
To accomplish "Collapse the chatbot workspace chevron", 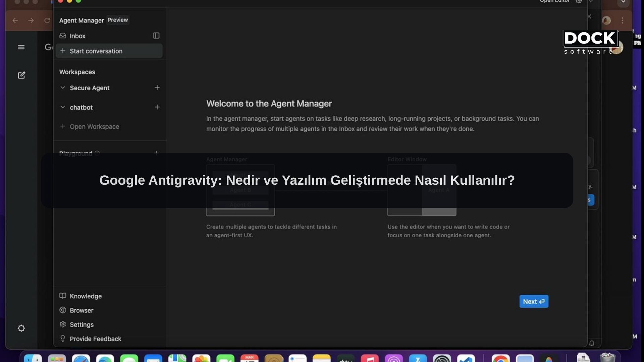I will [63, 107].
